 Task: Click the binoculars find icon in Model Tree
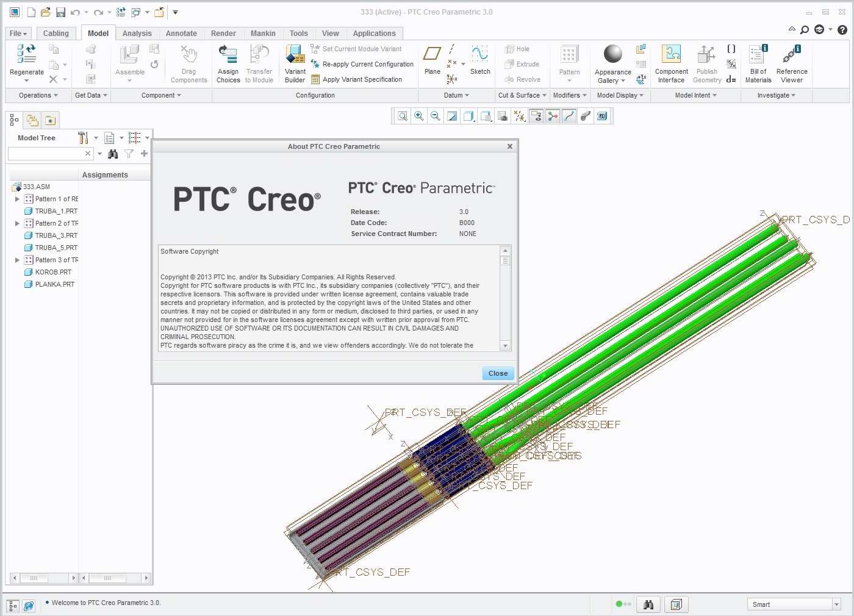pos(113,154)
